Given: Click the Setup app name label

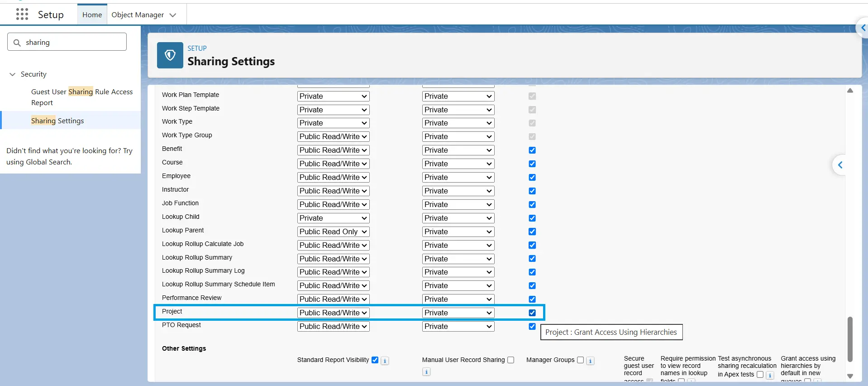Looking at the screenshot, I should pyautogui.click(x=51, y=14).
